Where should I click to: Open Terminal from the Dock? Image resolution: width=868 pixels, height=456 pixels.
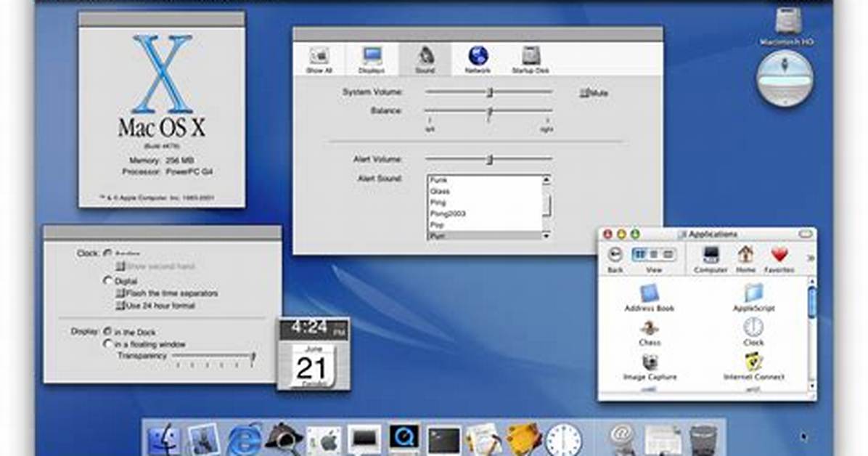(x=444, y=441)
